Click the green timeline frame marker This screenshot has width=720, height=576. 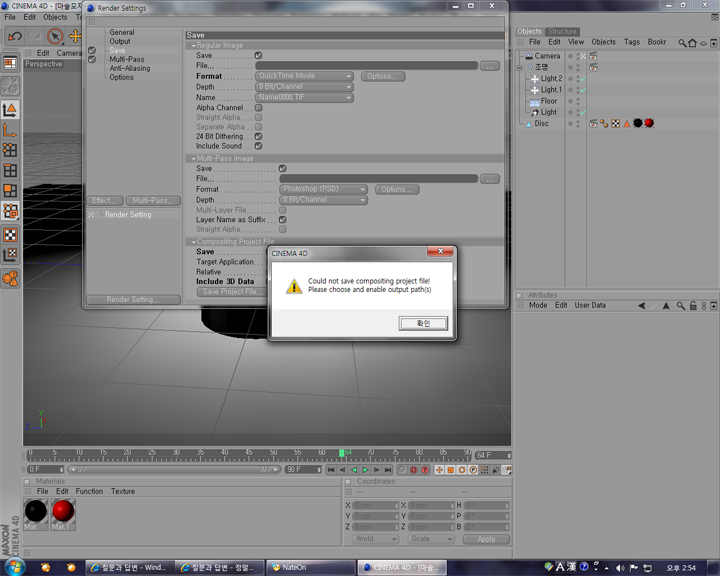point(341,453)
